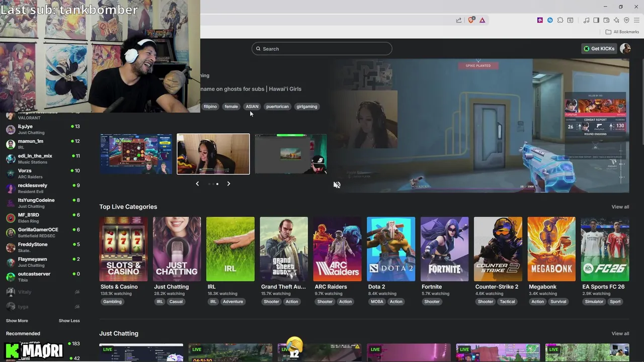
Task: Open the puertorican tag
Action: [277, 107]
